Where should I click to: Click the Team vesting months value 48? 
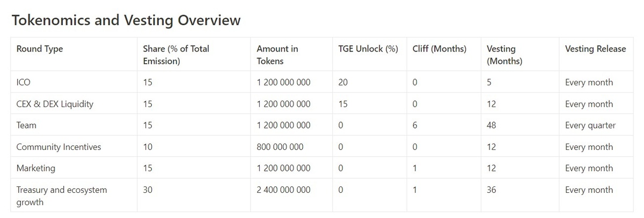[491, 125]
